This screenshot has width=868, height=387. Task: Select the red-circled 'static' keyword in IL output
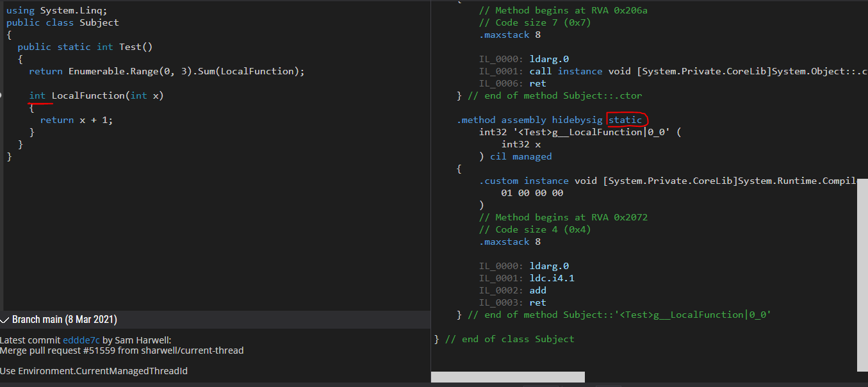click(626, 119)
